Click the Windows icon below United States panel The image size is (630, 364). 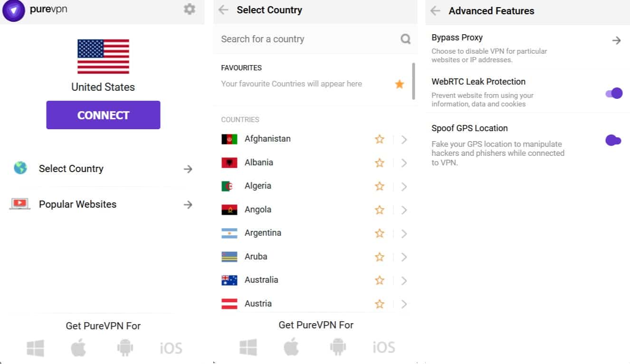click(x=36, y=348)
